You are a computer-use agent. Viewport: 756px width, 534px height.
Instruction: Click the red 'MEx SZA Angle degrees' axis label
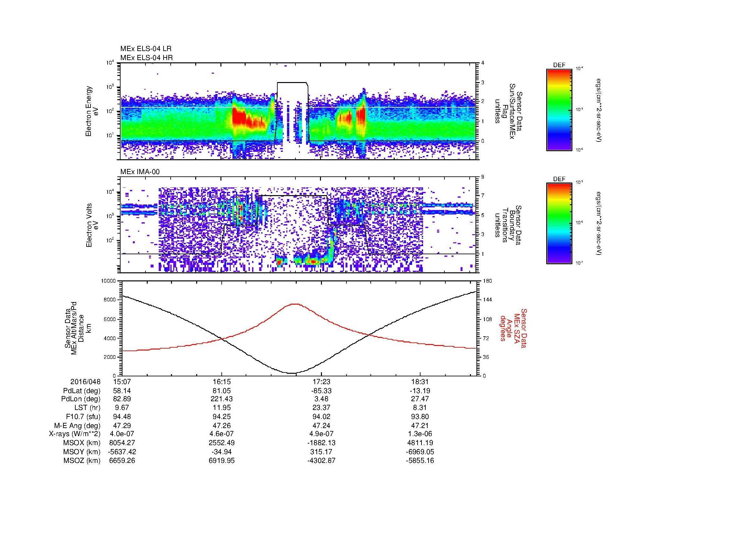(x=513, y=328)
